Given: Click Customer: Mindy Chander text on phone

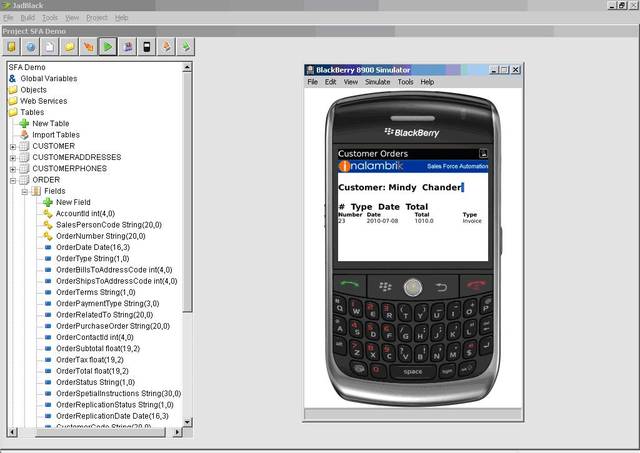Looking at the screenshot, I should 400,187.
